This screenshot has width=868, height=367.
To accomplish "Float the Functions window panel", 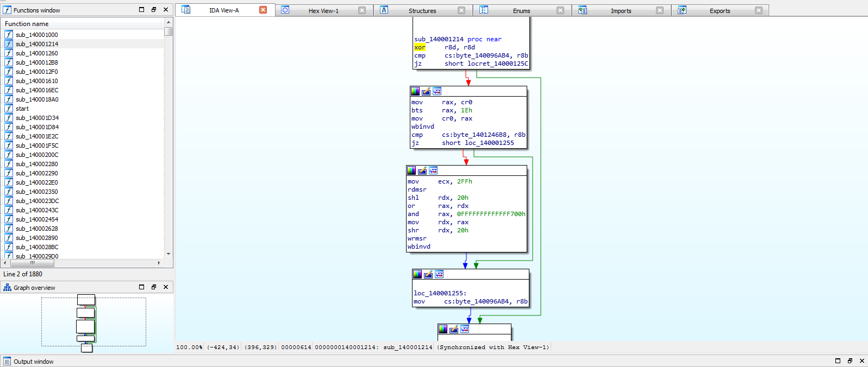I will [154, 10].
